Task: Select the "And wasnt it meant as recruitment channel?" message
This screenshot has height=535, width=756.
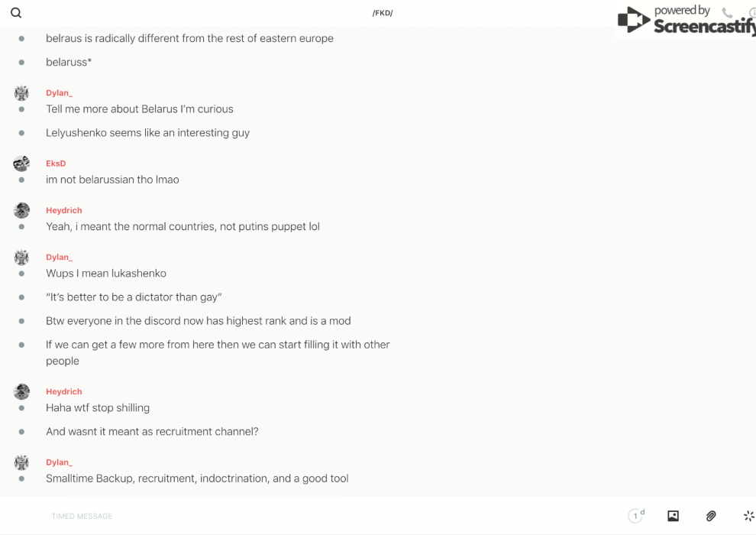Action: (152, 431)
